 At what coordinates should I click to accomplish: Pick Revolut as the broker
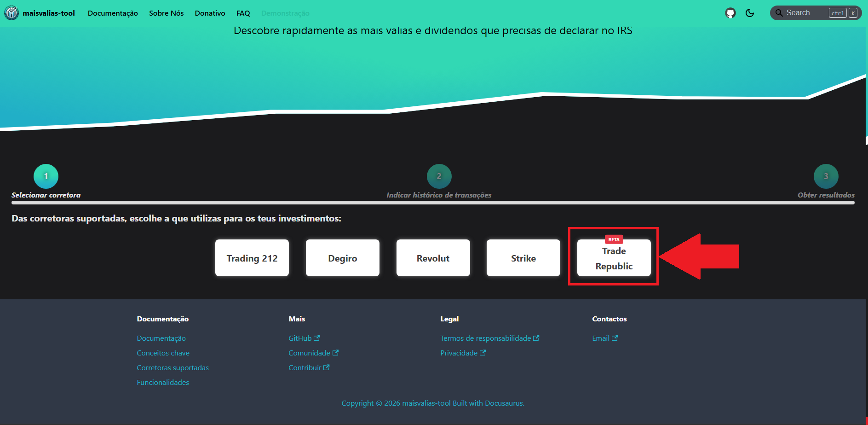(433, 258)
